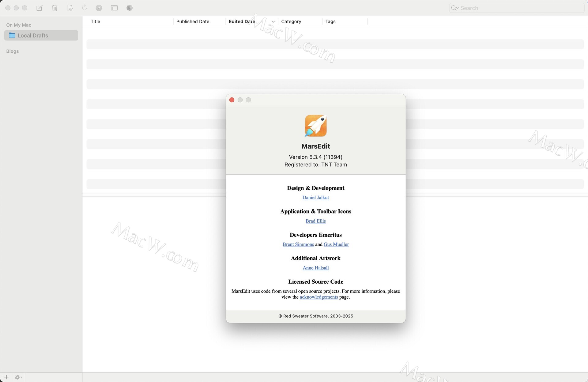Open the Brad Ellis link
Viewport: 588px width, 382px height.
316,221
